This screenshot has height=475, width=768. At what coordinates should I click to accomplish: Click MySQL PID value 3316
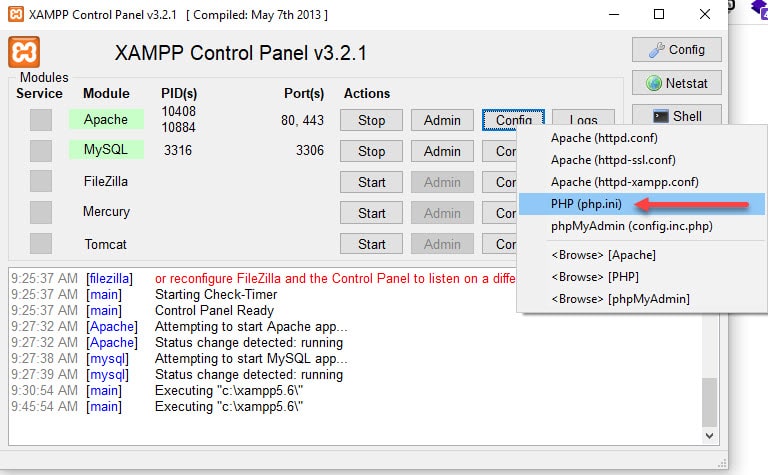(178, 150)
